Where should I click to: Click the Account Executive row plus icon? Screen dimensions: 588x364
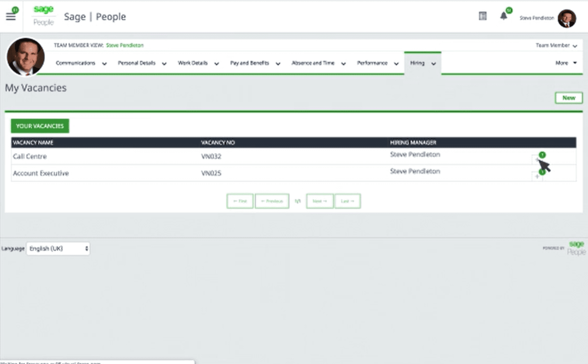point(537,176)
